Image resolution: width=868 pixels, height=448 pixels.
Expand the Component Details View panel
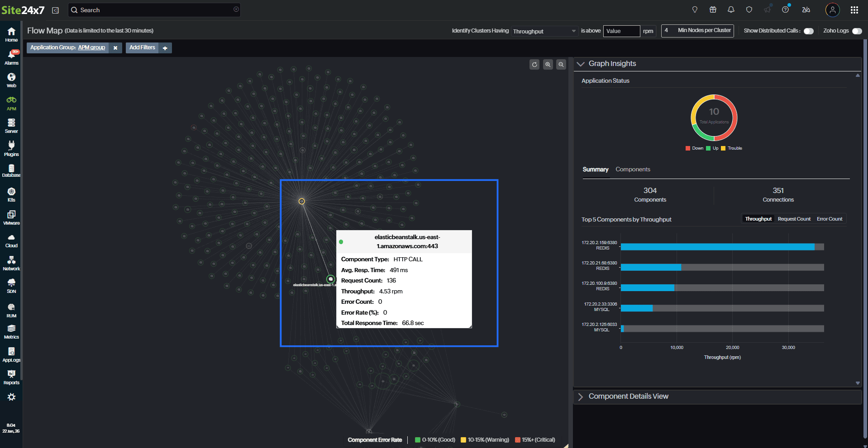point(581,396)
